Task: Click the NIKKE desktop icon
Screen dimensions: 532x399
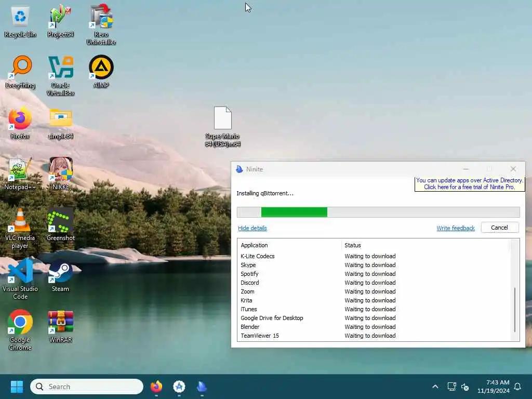Action: (x=60, y=174)
